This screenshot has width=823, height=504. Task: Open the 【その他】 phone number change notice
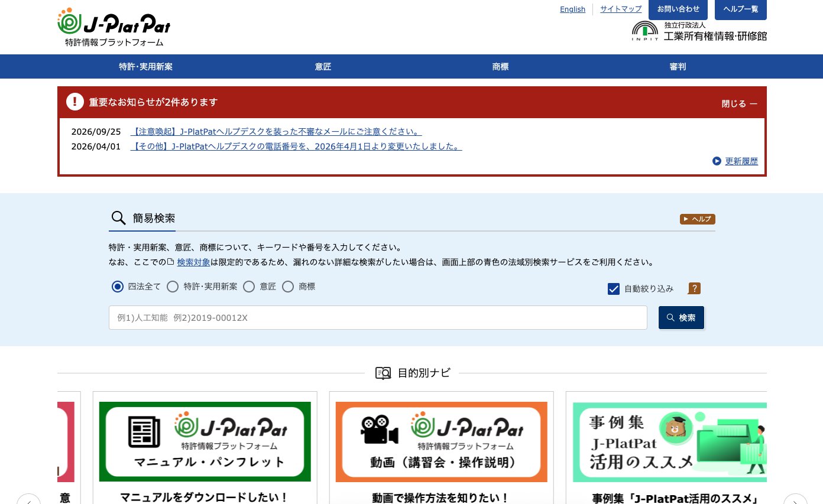(x=296, y=146)
